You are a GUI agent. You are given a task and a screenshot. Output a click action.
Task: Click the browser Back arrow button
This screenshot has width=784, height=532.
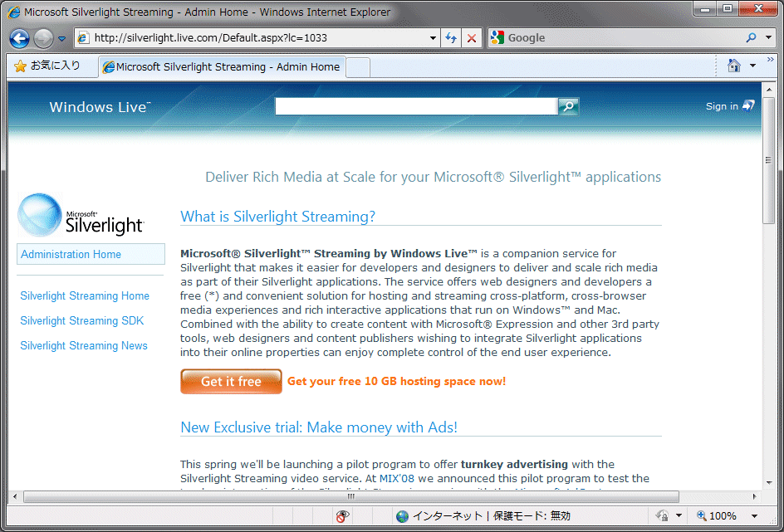20,38
